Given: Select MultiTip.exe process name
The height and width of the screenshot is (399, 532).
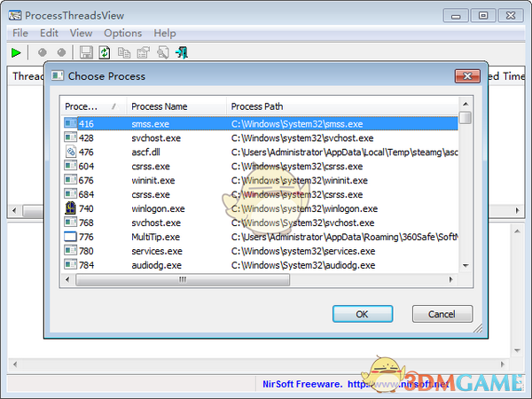Looking at the screenshot, I should 156,237.
